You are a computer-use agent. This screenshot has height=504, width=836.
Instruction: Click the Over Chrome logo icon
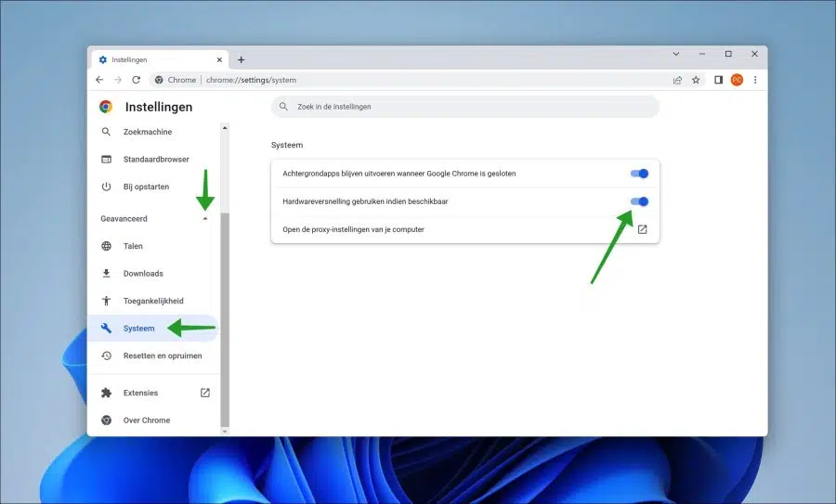coord(106,420)
